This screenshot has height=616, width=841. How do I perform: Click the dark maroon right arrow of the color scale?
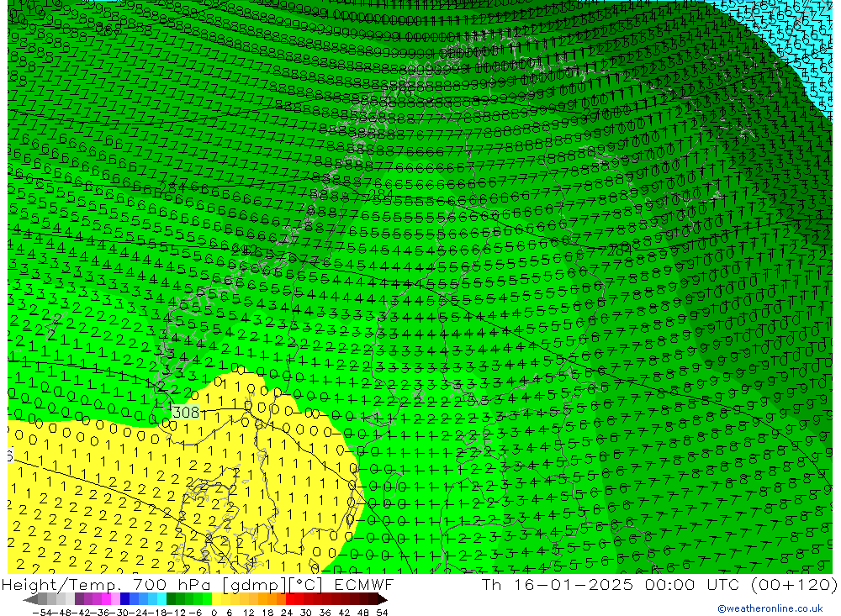pyautogui.click(x=382, y=600)
